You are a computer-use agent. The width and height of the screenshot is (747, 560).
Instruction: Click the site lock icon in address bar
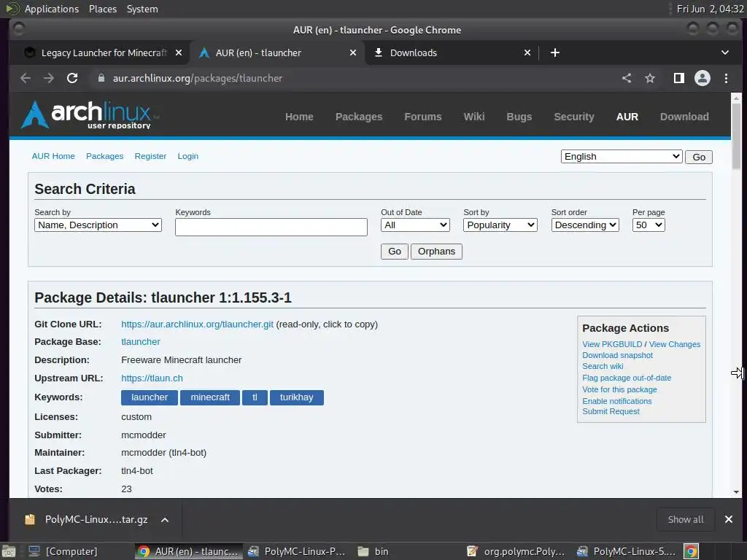(x=101, y=78)
